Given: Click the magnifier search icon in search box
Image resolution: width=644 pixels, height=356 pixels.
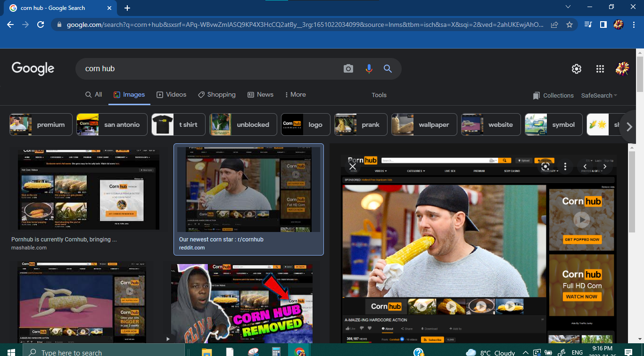Looking at the screenshot, I should pyautogui.click(x=388, y=69).
